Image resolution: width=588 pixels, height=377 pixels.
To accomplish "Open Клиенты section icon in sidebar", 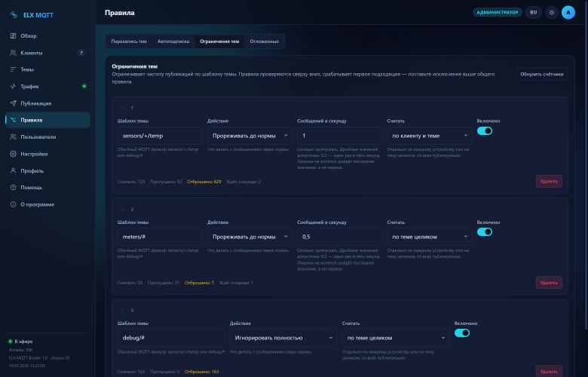I will (13, 53).
